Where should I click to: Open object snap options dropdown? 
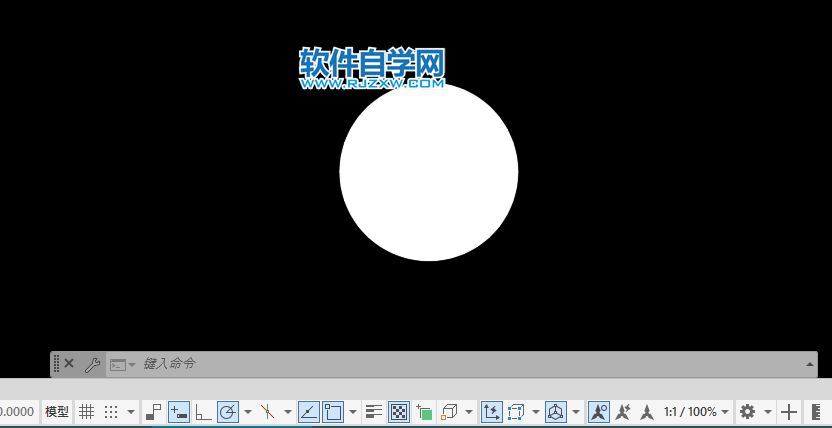click(x=353, y=412)
